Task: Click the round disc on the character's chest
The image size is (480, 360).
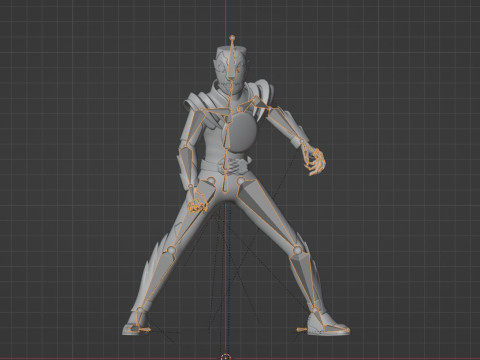Action: [x=240, y=132]
